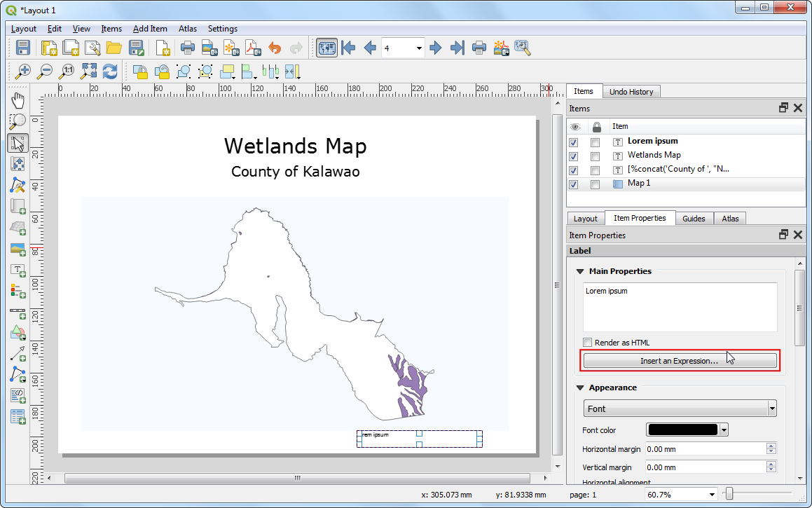Click the Insert an Expression button
The height and width of the screenshot is (508, 812).
(680, 361)
